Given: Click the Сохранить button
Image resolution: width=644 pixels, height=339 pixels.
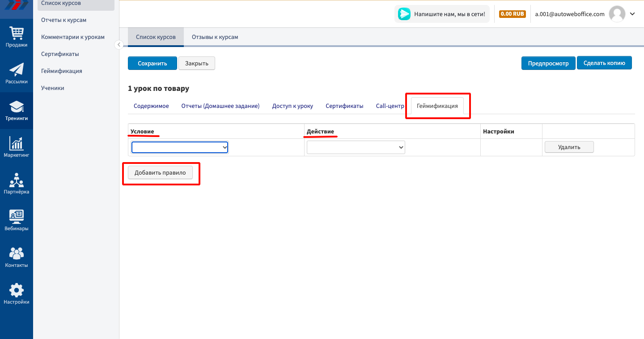Looking at the screenshot, I should (152, 63).
